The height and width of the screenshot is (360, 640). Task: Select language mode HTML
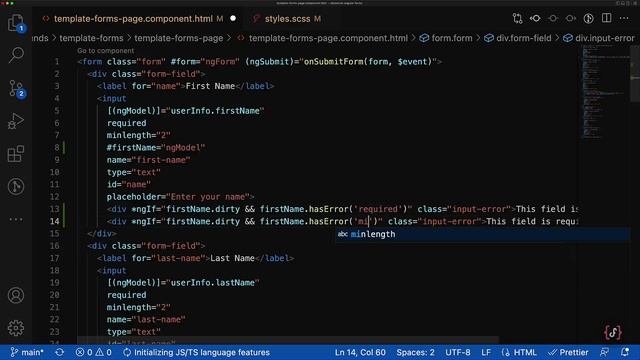click(525, 352)
